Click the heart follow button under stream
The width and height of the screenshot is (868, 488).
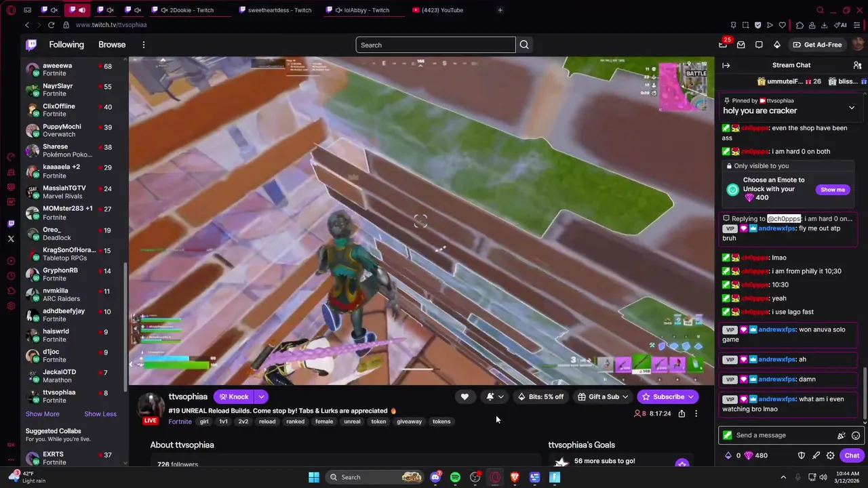[465, 396]
